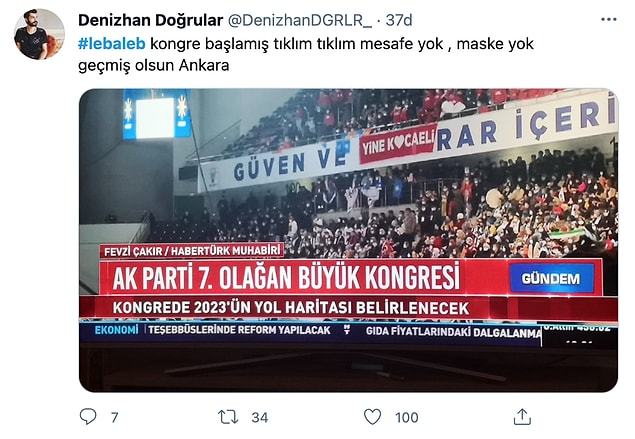
Task: Open the 37d timestamp link
Action: (398, 20)
